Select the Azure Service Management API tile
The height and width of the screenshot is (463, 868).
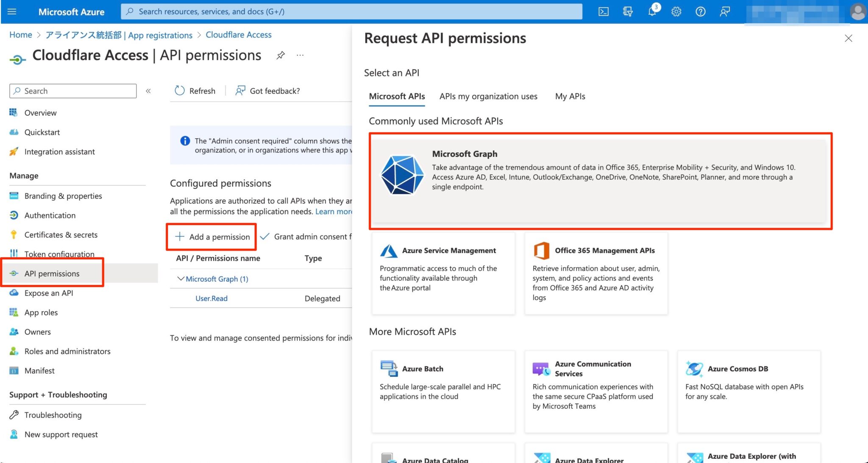443,273
